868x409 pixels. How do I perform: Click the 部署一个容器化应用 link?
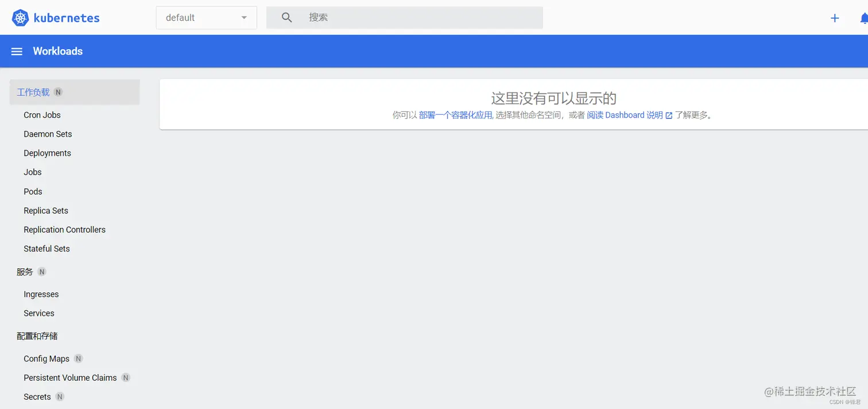click(x=454, y=115)
